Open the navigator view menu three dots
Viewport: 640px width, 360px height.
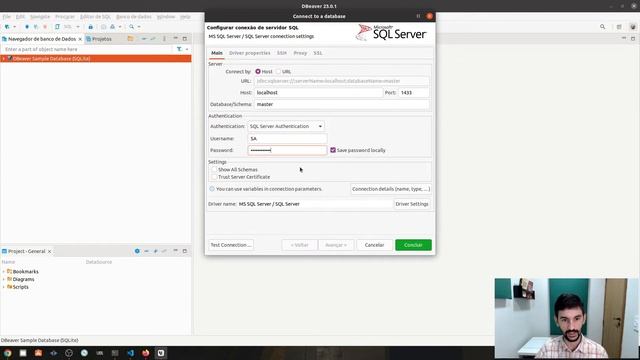[164, 38]
